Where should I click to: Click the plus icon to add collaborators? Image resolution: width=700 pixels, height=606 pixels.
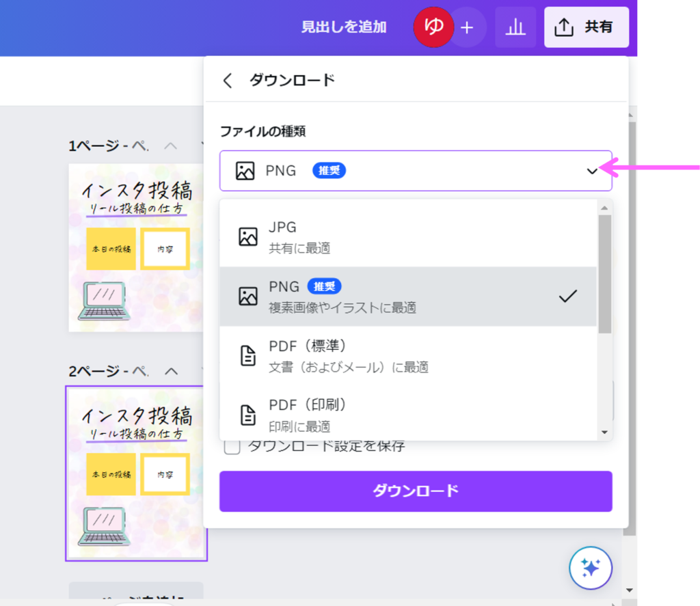pyautogui.click(x=467, y=27)
